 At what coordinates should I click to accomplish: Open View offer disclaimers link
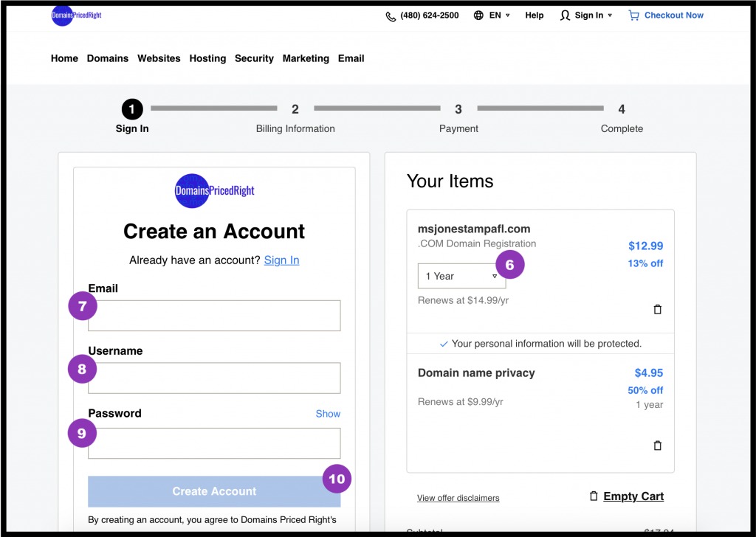(458, 498)
